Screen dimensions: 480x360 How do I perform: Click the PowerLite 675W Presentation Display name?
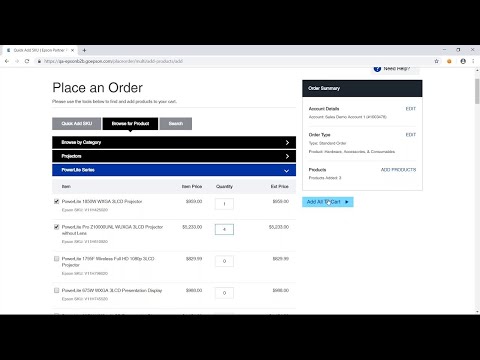coord(112,290)
